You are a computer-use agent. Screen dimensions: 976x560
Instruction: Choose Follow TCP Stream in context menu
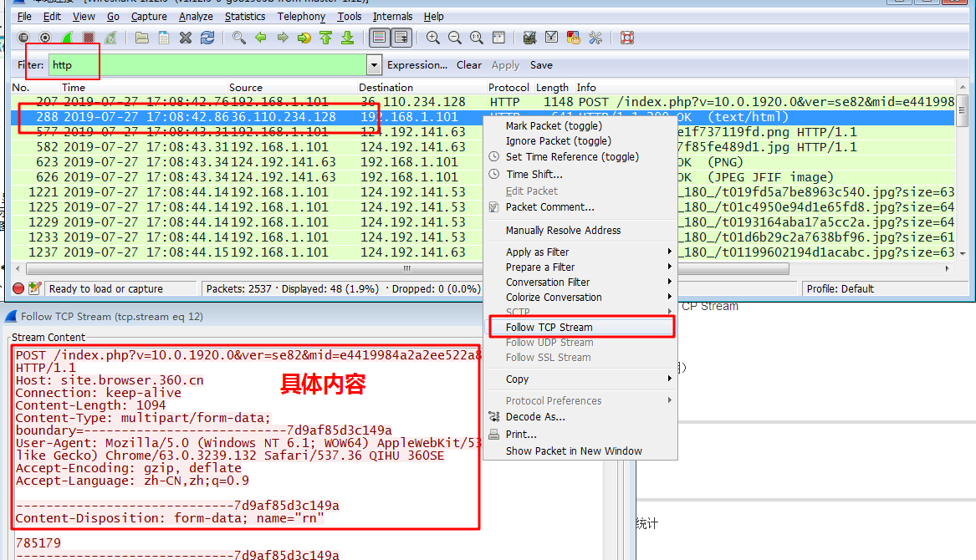click(x=580, y=328)
